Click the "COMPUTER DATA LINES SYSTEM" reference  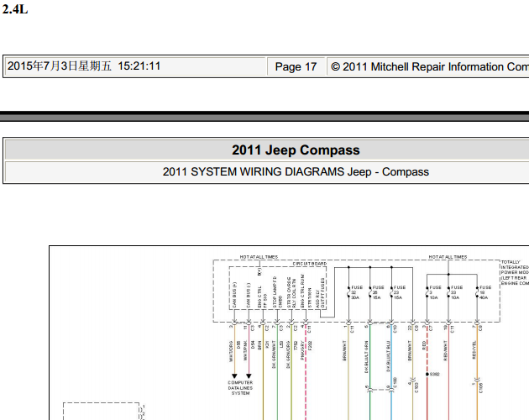240,388
